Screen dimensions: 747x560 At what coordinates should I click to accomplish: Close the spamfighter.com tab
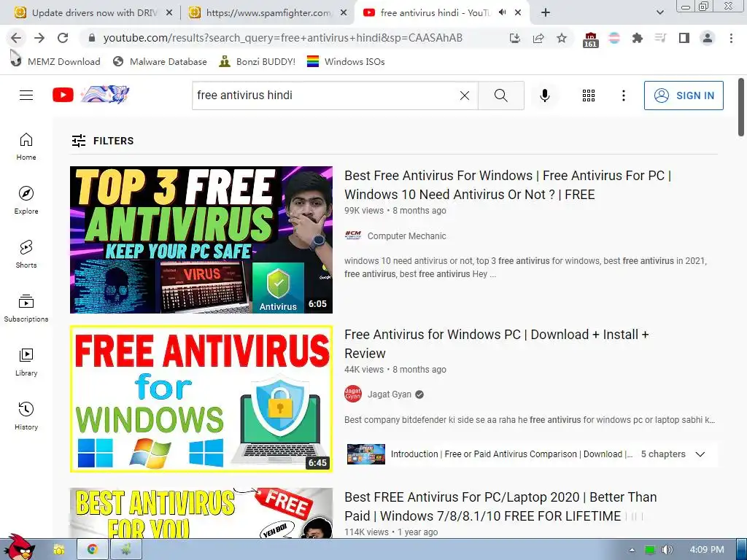(344, 13)
